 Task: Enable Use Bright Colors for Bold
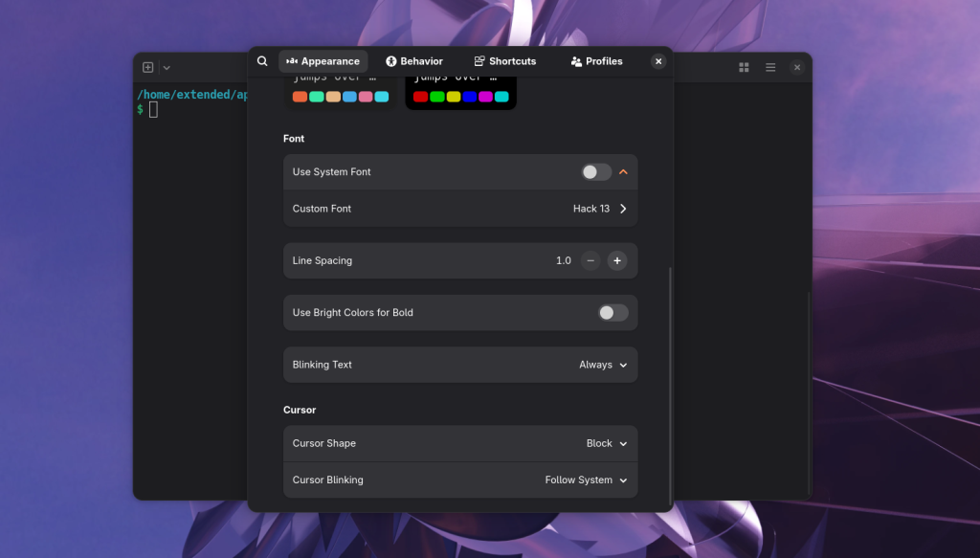pyautogui.click(x=613, y=312)
